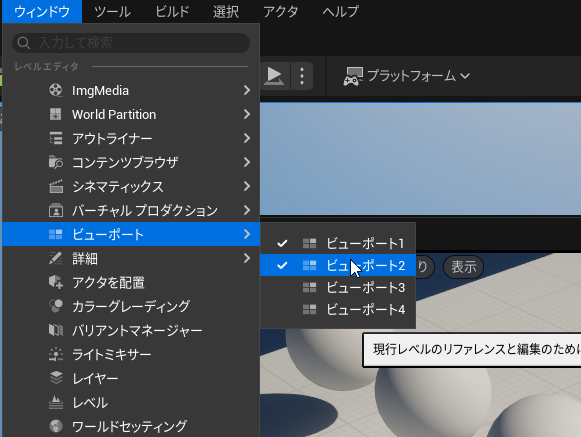Click the レイヤー stack icon
The height and width of the screenshot is (437, 581).
[56, 378]
